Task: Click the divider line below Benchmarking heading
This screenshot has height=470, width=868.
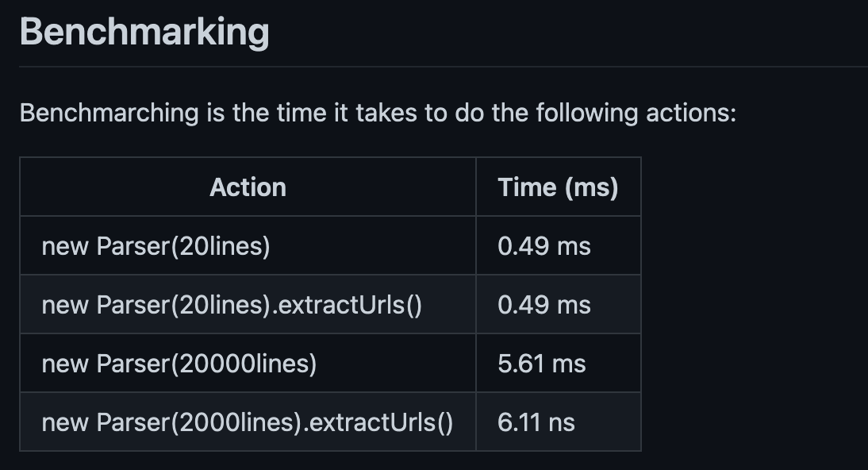Action: [443, 67]
